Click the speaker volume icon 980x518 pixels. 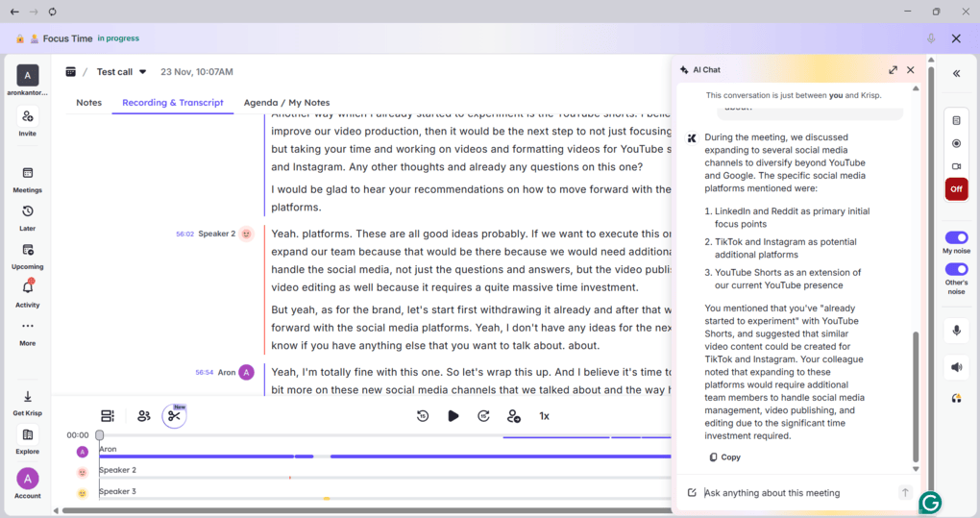click(x=956, y=366)
